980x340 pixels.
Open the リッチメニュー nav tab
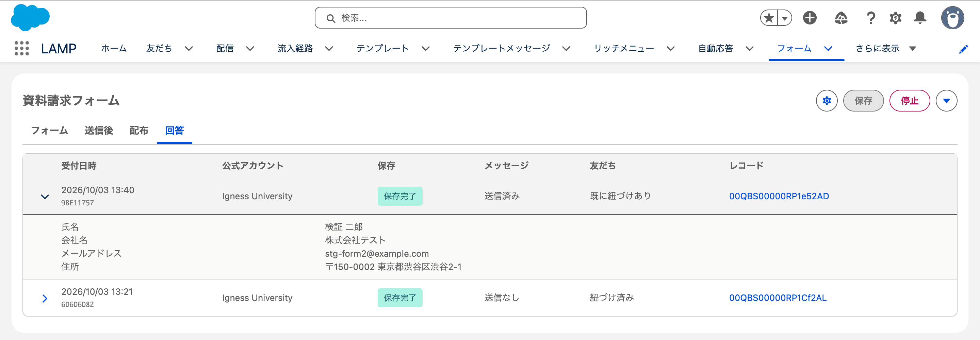[624, 48]
